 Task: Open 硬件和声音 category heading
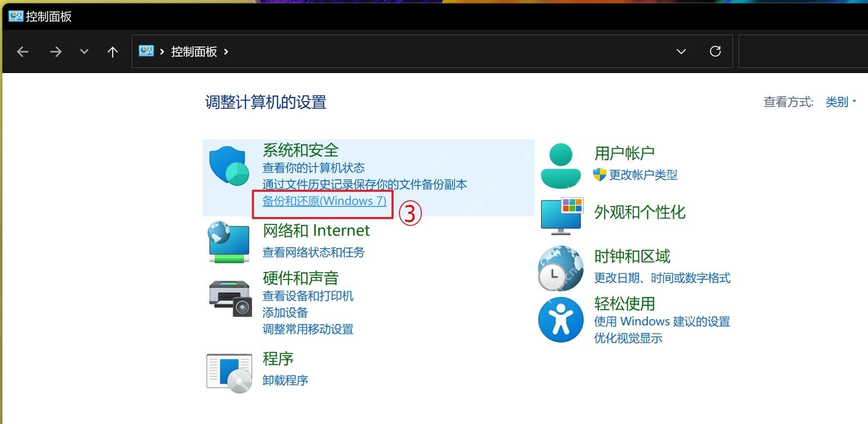301,278
